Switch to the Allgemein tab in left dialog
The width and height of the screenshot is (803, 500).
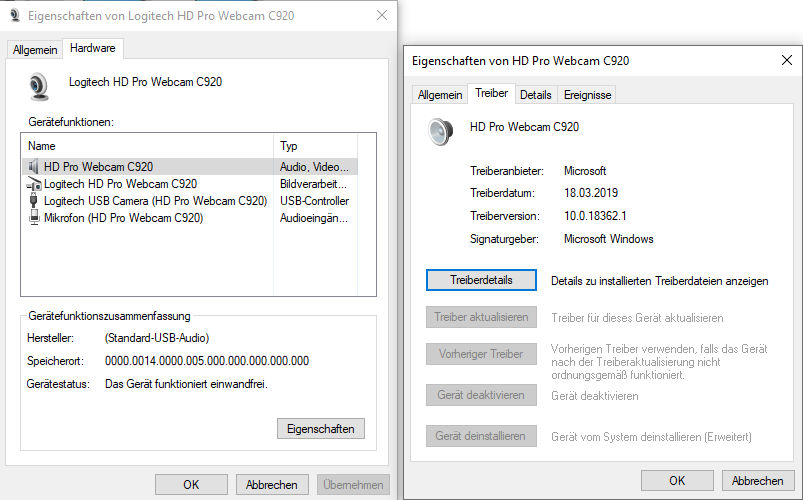(x=35, y=50)
